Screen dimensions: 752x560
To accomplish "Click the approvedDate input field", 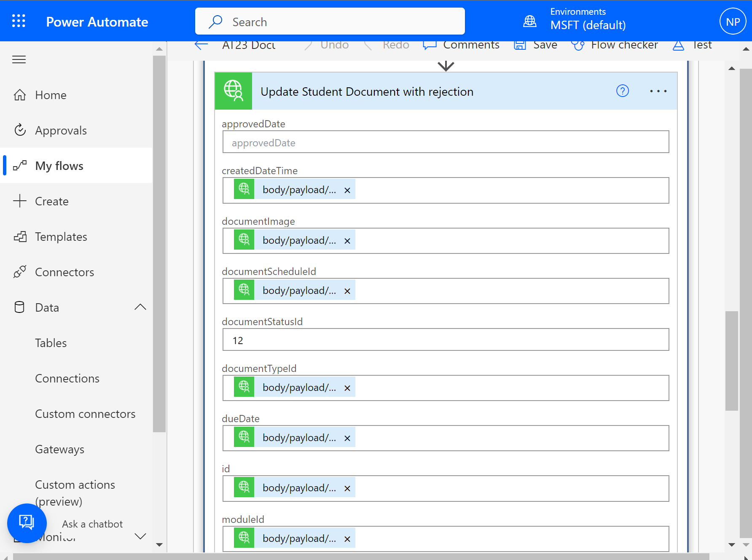I will click(x=446, y=142).
